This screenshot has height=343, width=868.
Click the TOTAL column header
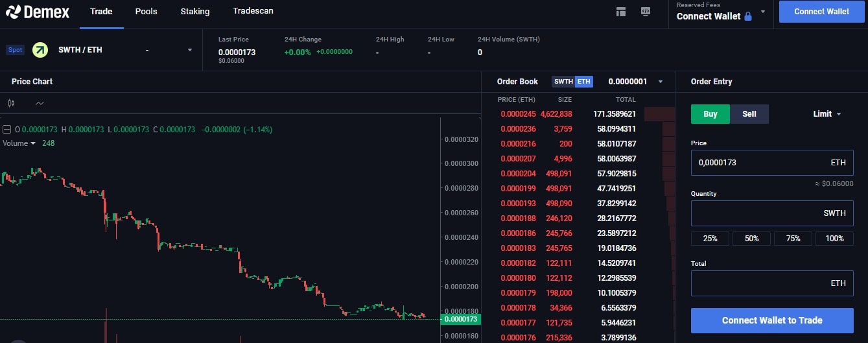coord(626,100)
